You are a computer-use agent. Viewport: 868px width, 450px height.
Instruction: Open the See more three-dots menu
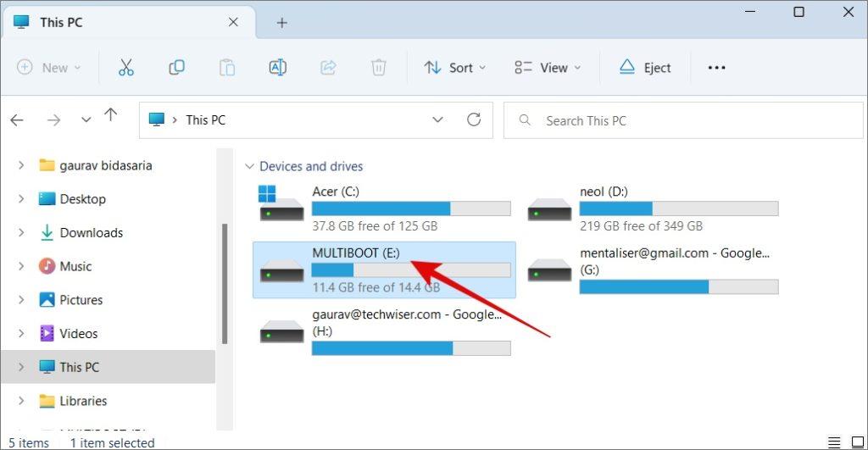tap(716, 68)
